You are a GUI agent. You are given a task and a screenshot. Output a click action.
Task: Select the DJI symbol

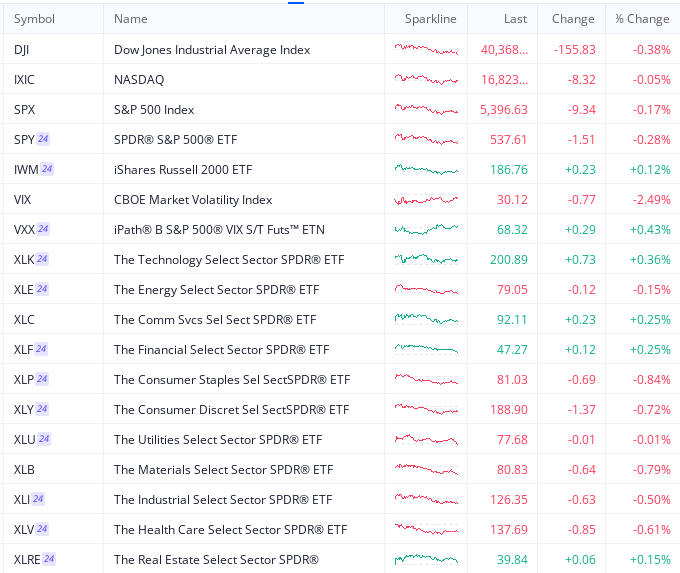pos(21,50)
